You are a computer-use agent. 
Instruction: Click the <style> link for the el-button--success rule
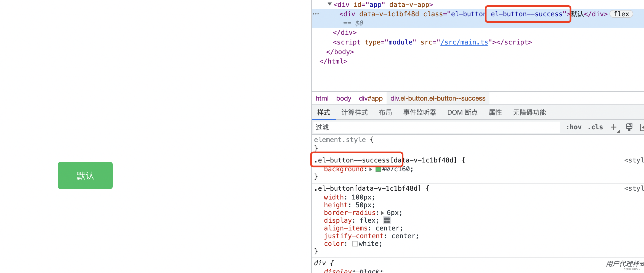634,160
